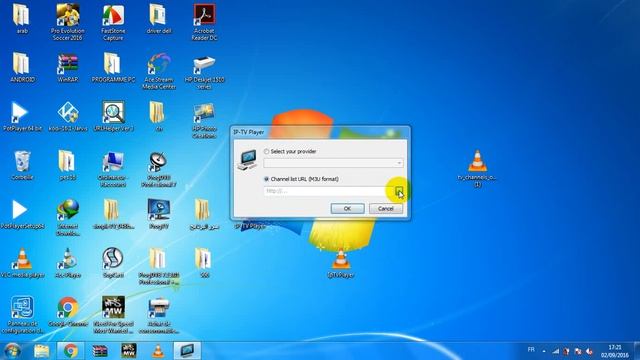Confirm with the OK button

tap(347, 209)
